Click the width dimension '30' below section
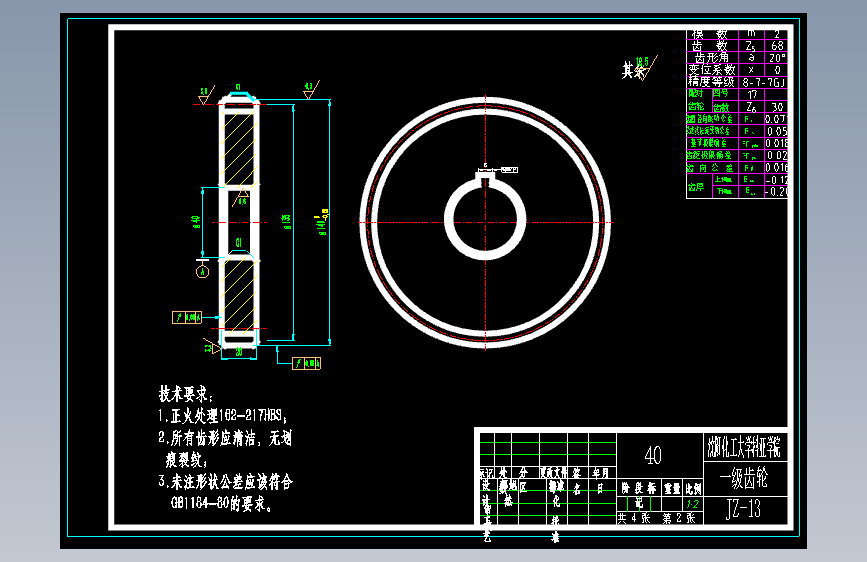The width and height of the screenshot is (867, 562). tap(239, 352)
